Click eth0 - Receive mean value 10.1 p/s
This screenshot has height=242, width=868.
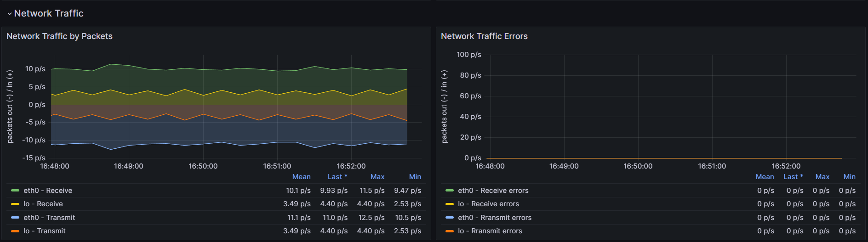point(298,191)
